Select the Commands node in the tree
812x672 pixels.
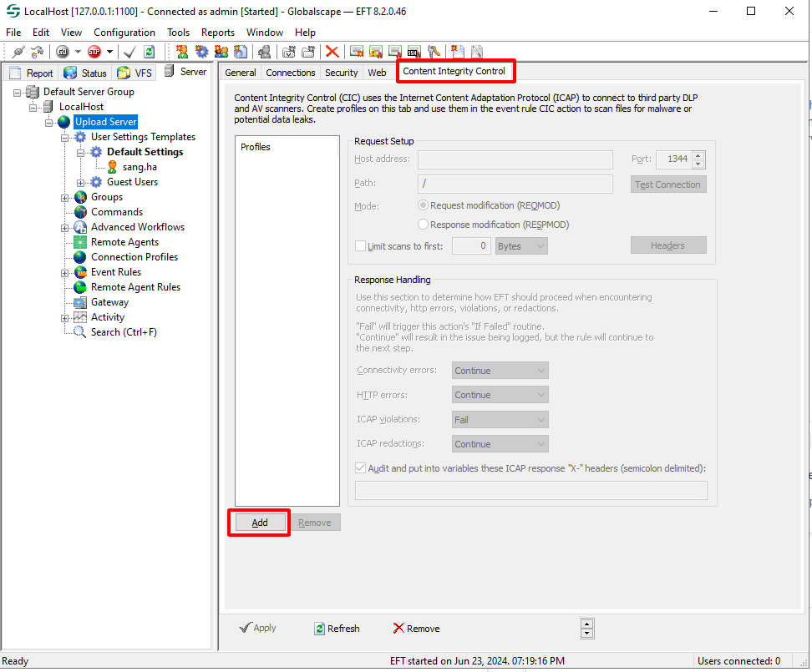[116, 212]
